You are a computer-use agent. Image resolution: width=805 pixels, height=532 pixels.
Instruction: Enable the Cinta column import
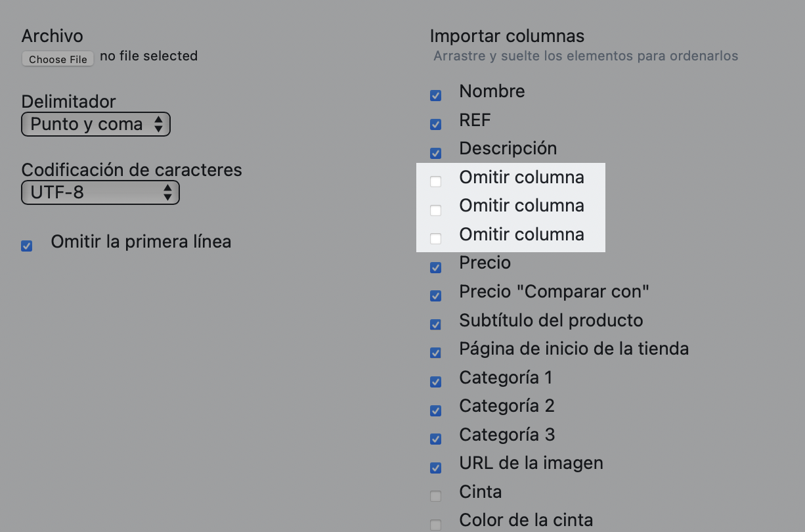[x=435, y=496]
